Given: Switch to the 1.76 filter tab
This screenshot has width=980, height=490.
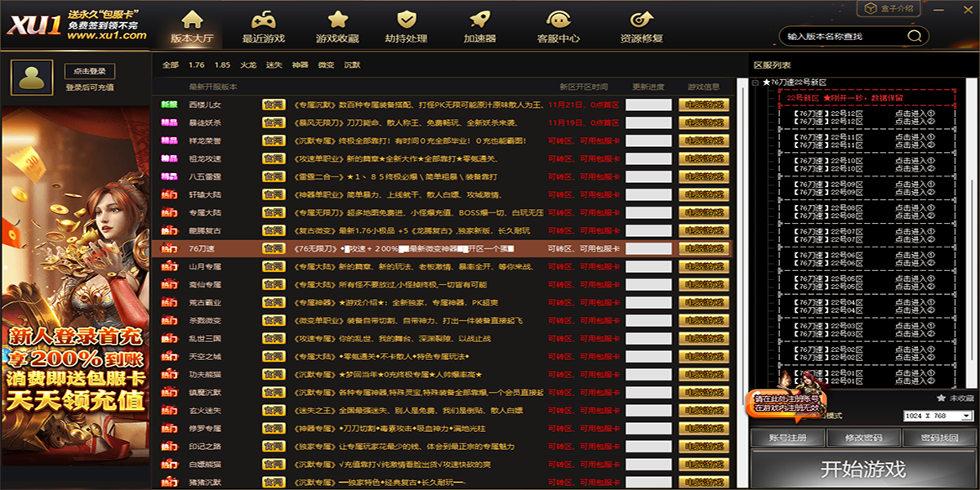Looking at the screenshot, I should coord(197,65).
